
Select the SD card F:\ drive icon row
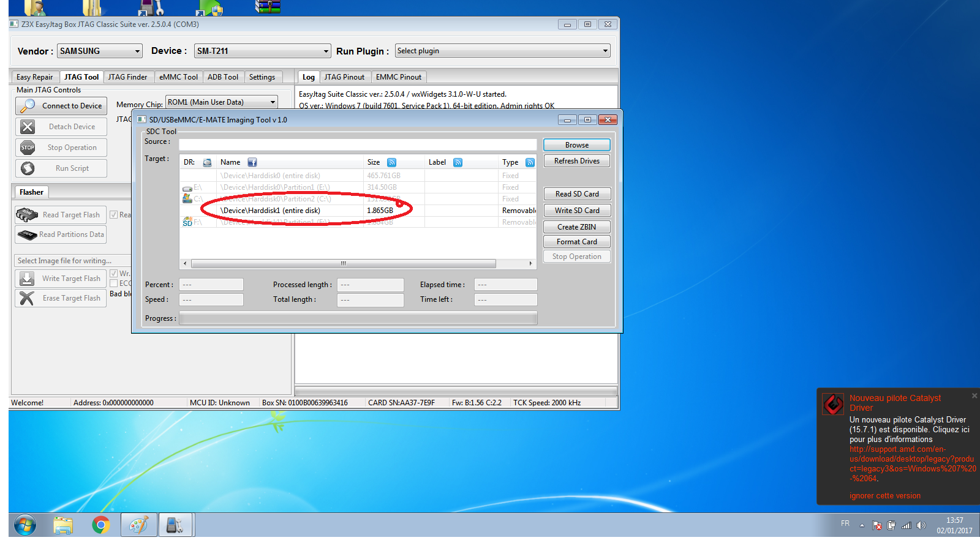pyautogui.click(x=187, y=222)
